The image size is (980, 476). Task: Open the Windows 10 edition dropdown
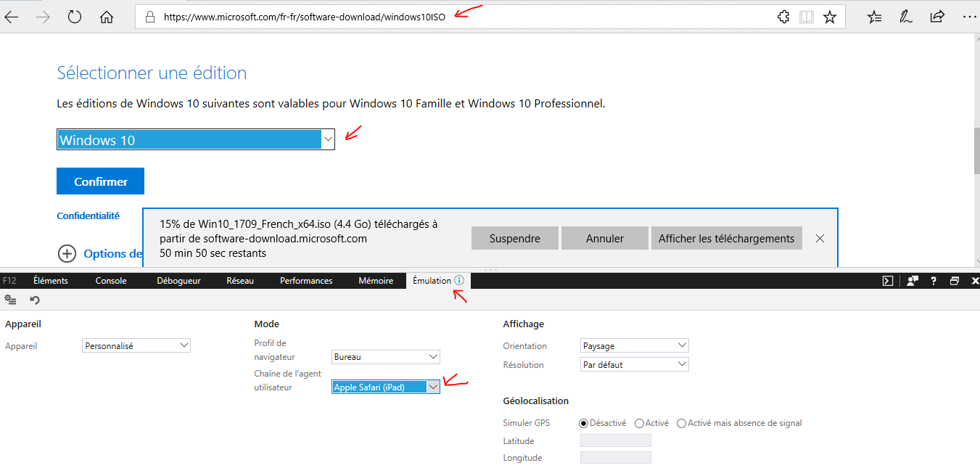[196, 140]
